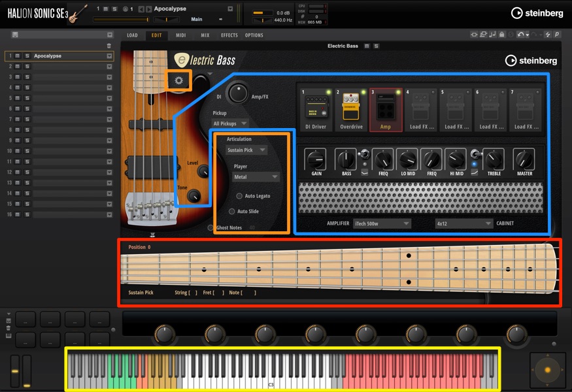Screen dimensions: 572x392
Task: Switch to the EDIT tab
Action: tap(156, 35)
